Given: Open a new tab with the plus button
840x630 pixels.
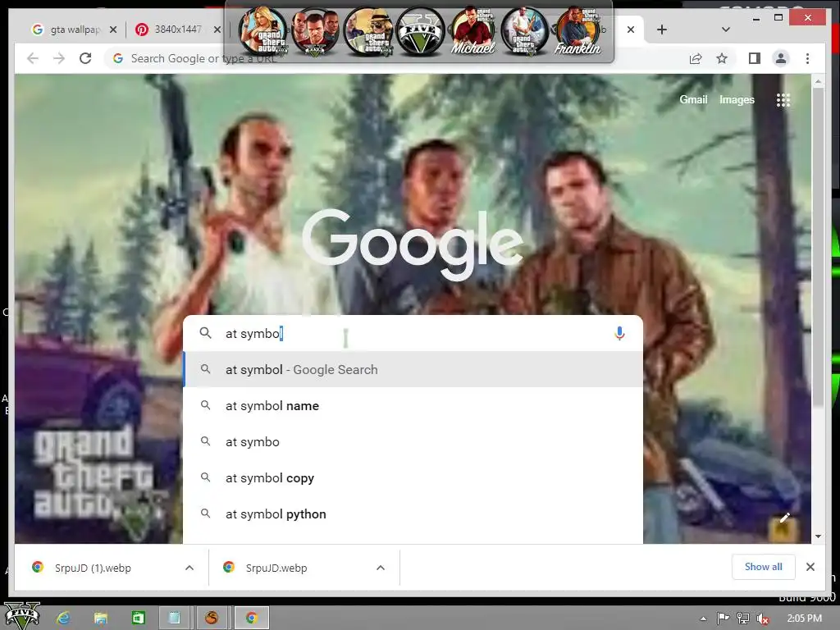Looking at the screenshot, I should pyautogui.click(x=662, y=30).
